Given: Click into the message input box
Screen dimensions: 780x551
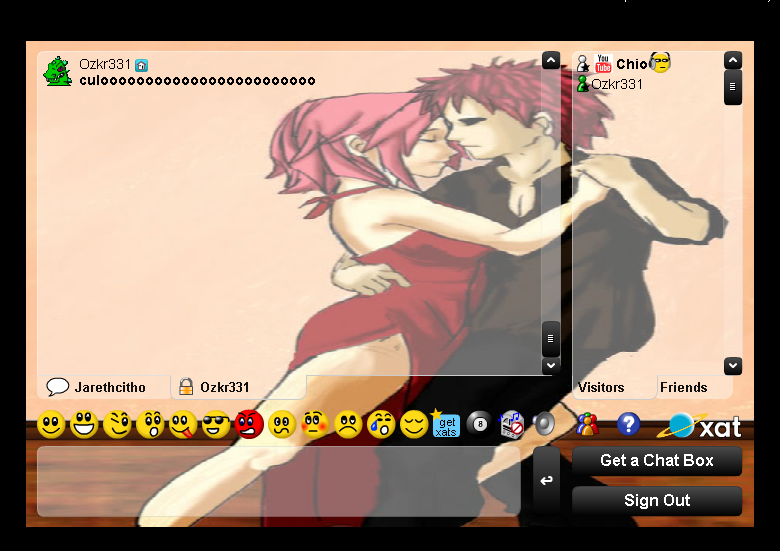Looking at the screenshot, I should (279, 481).
